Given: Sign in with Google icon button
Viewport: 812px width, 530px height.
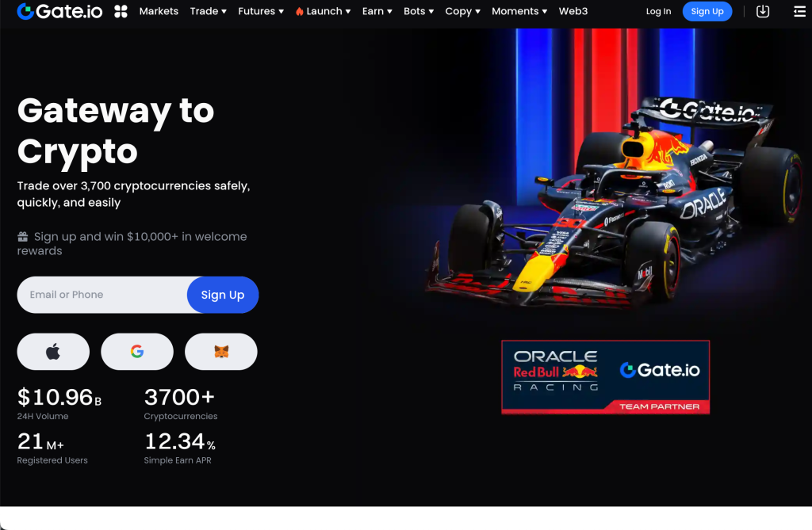Looking at the screenshot, I should coord(137,352).
